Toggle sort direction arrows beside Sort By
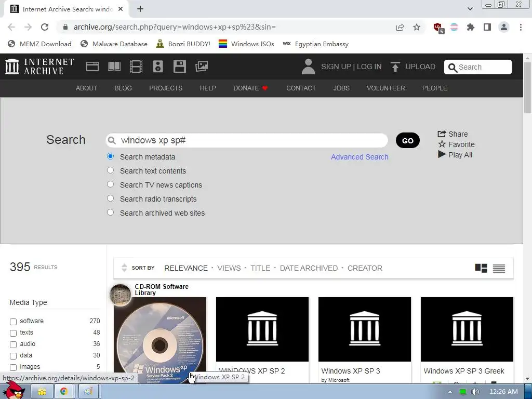The image size is (532, 399). coord(124,268)
